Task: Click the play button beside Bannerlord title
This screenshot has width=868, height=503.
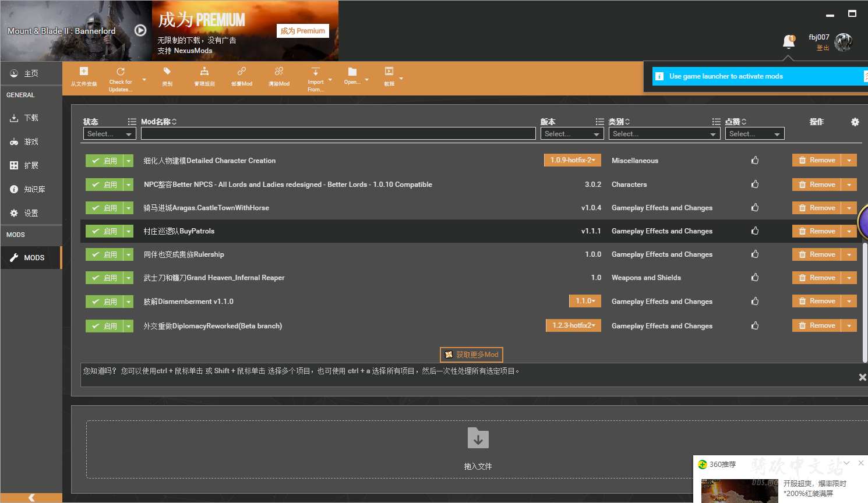Action: click(x=140, y=30)
